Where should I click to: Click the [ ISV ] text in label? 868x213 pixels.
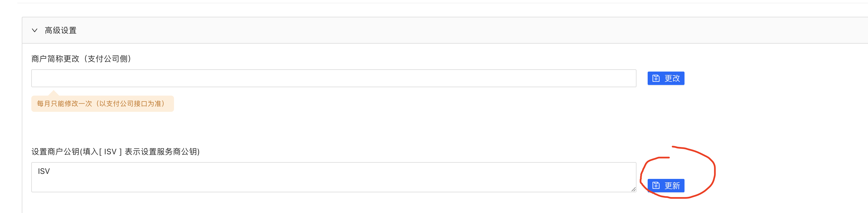point(110,152)
